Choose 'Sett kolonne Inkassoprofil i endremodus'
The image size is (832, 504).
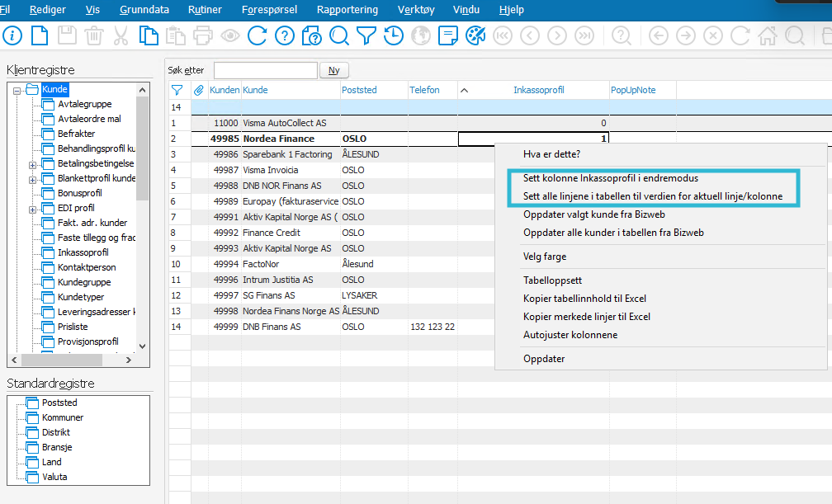pos(611,178)
